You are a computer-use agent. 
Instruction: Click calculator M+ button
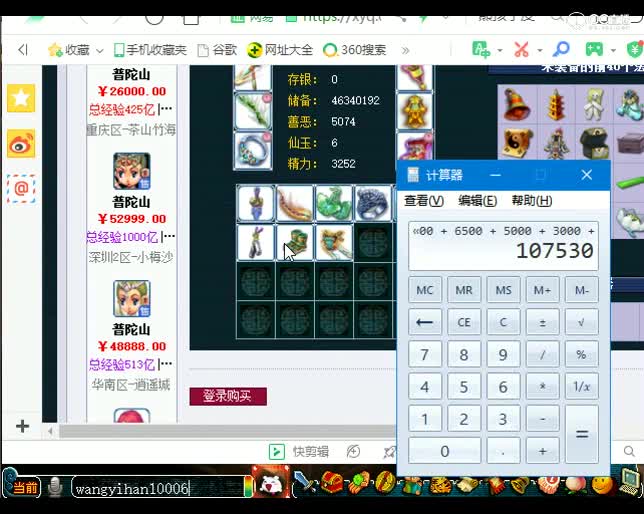point(542,290)
